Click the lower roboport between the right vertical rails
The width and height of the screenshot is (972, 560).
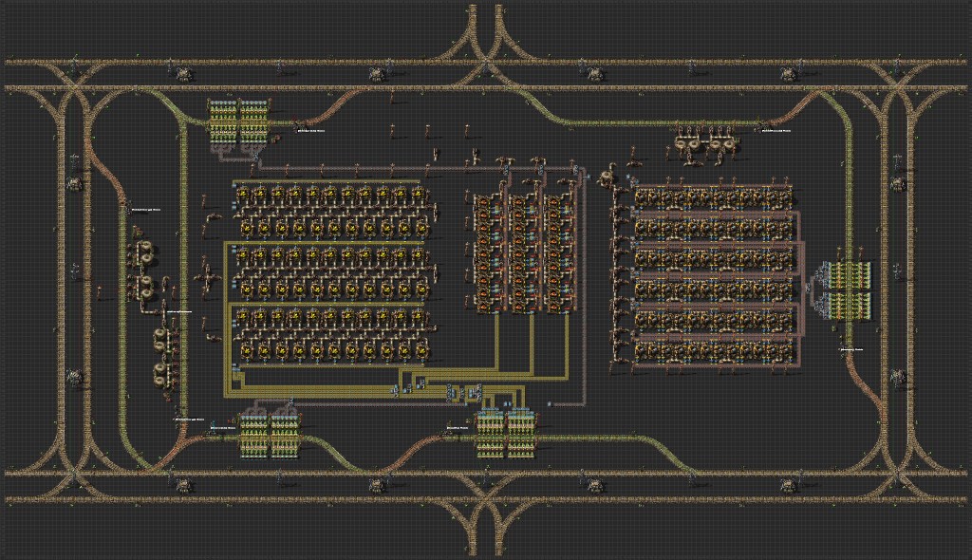(x=897, y=376)
